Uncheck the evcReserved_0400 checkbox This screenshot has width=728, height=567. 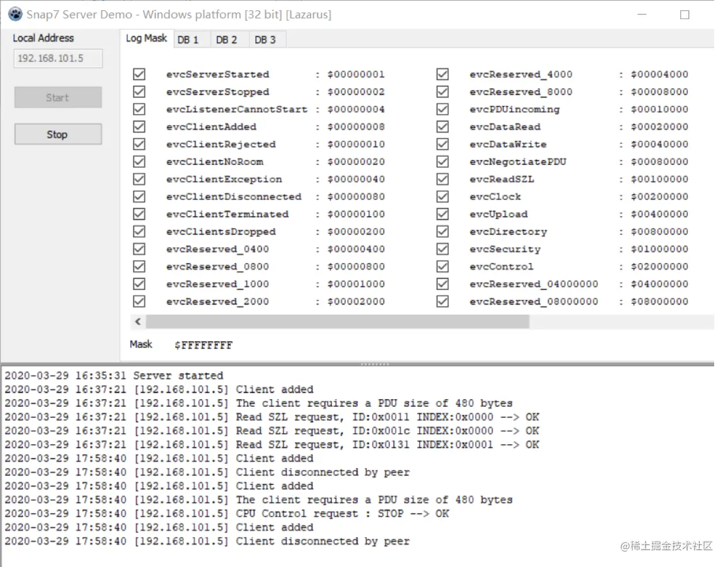139,249
